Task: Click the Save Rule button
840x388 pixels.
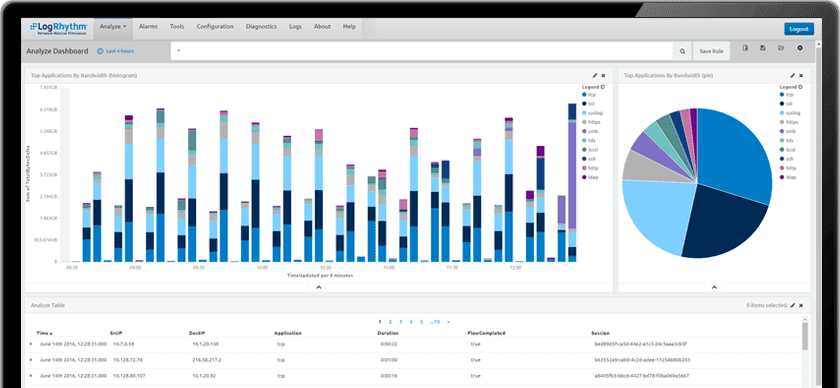Action: [711, 51]
